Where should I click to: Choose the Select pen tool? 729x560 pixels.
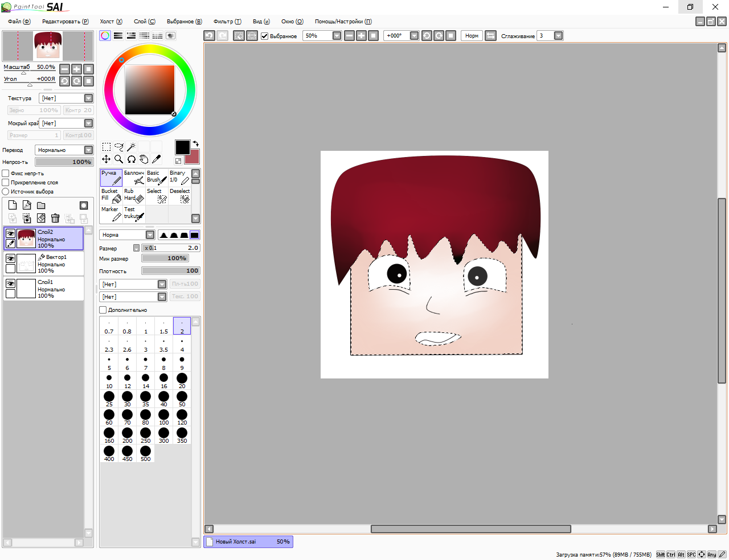pos(157,196)
